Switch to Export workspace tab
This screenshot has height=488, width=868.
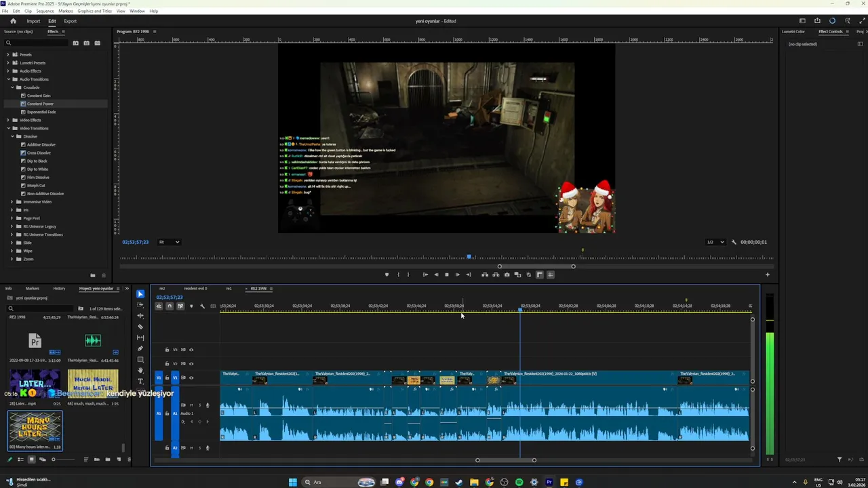[x=71, y=21]
